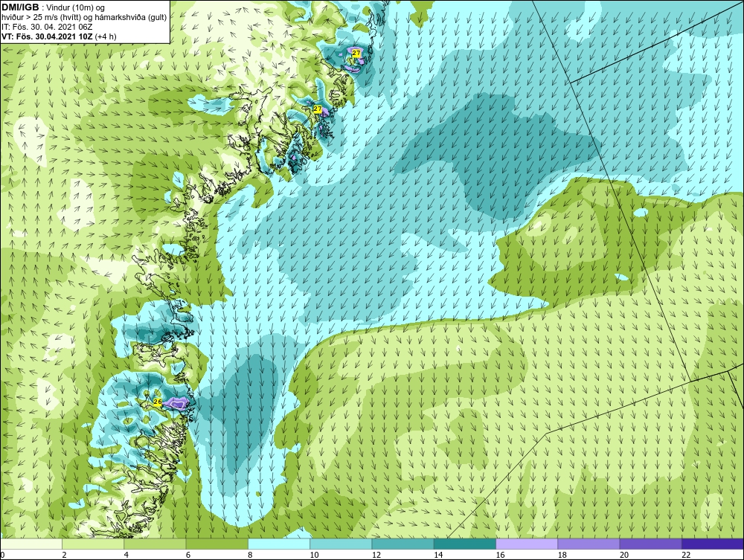Click the '(+4 h)' forecast offset text
Screen dimensions: 744x560
[x=106, y=36]
